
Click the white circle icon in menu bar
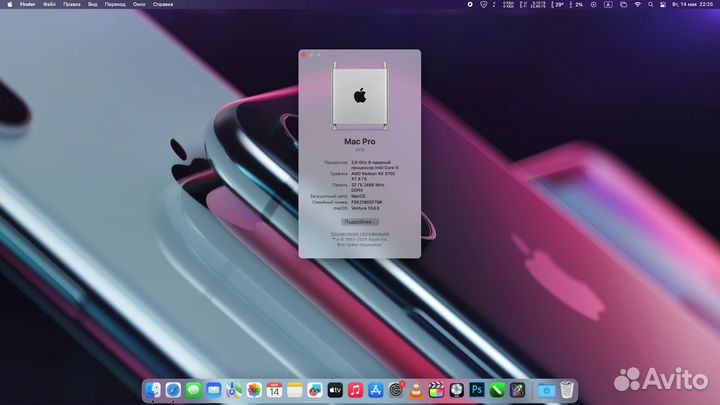[470, 4]
